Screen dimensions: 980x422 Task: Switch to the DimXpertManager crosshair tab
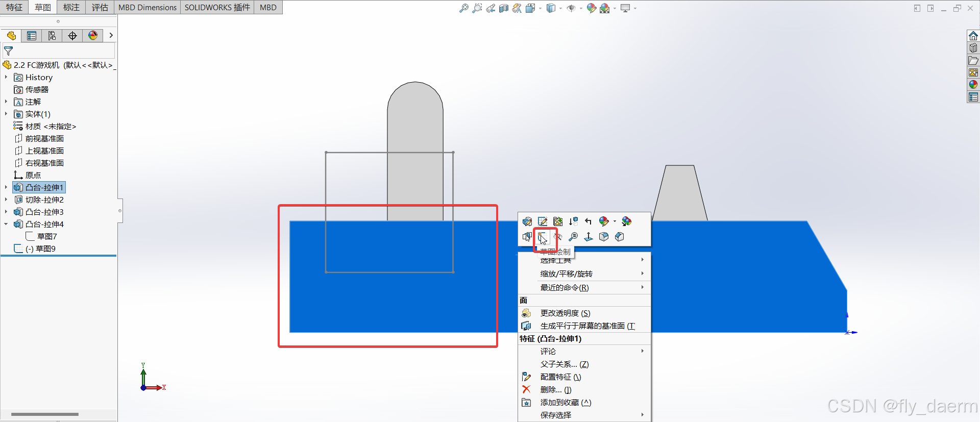pos(72,35)
